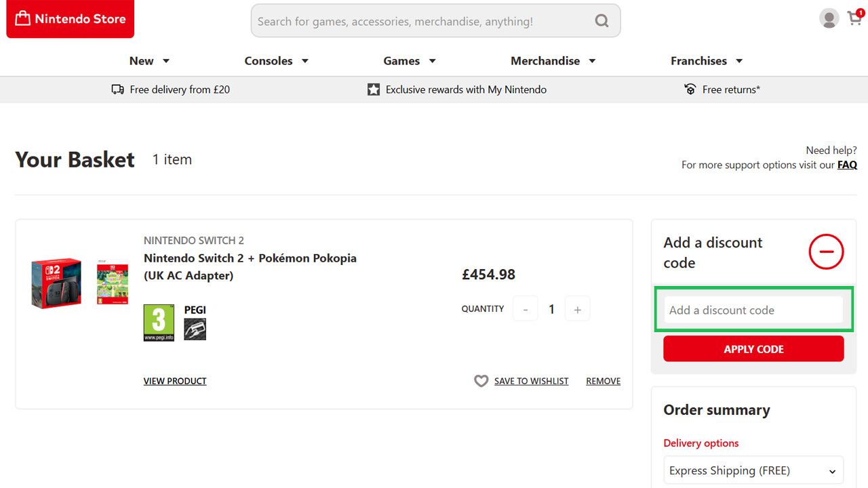Click Save to Wishlist link
This screenshot has width=868, height=488.
tap(532, 381)
